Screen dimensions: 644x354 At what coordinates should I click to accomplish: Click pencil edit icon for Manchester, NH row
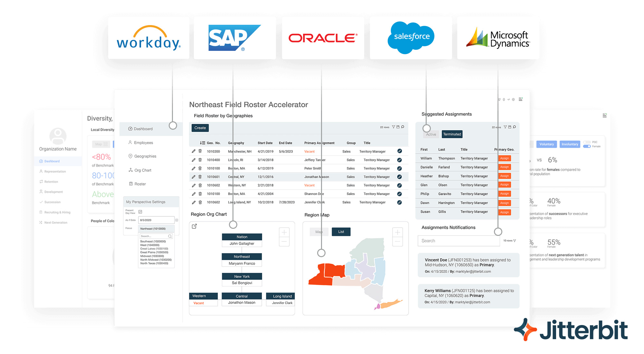[x=194, y=151]
